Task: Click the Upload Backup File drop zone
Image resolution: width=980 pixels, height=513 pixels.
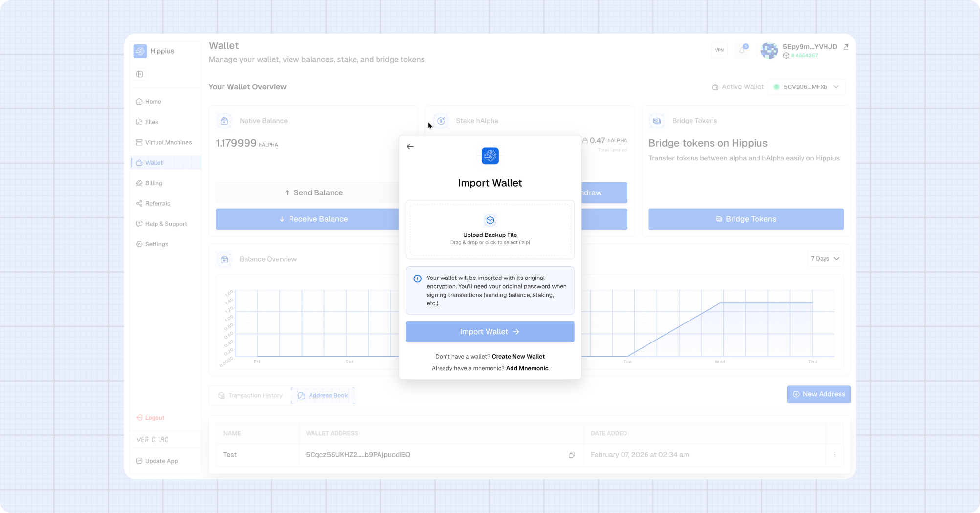Action: 490,230
